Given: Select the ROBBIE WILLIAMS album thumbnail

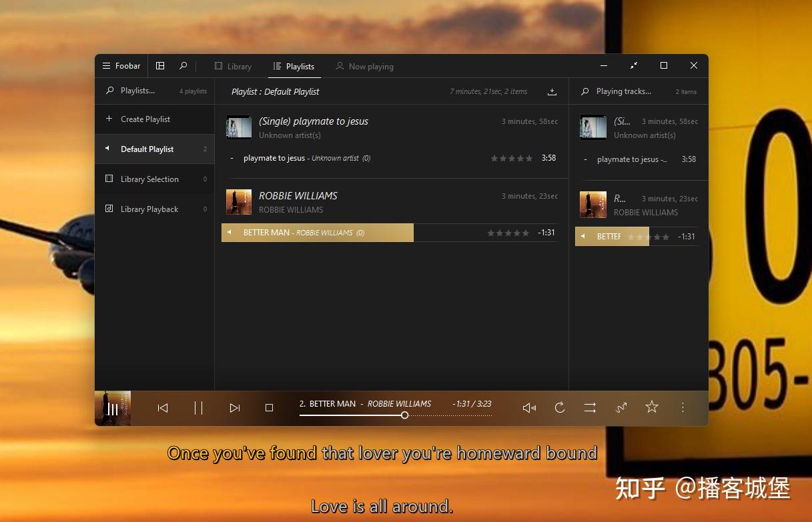Looking at the screenshot, I should click(238, 201).
